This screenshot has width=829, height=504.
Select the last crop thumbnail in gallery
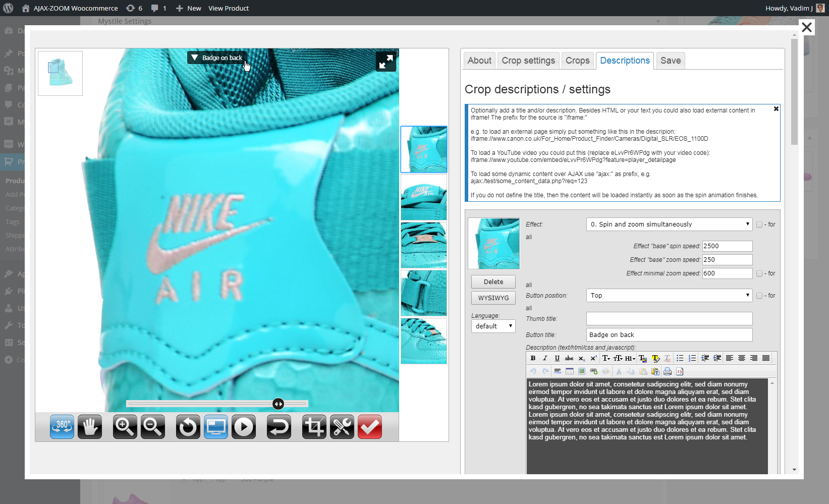424,341
